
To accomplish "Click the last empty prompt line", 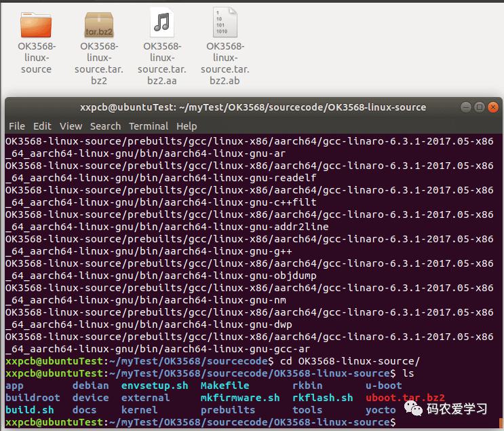I will coord(201,422).
